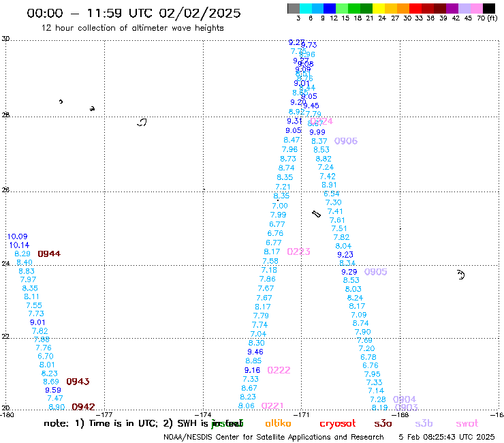Click the longitude axis label -171
The width and height of the screenshot is (504, 443).
[302, 414]
